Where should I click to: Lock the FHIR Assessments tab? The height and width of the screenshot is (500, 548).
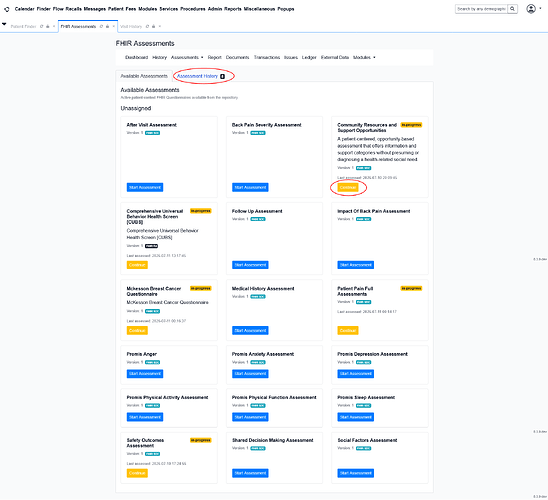pyautogui.click(x=108, y=27)
